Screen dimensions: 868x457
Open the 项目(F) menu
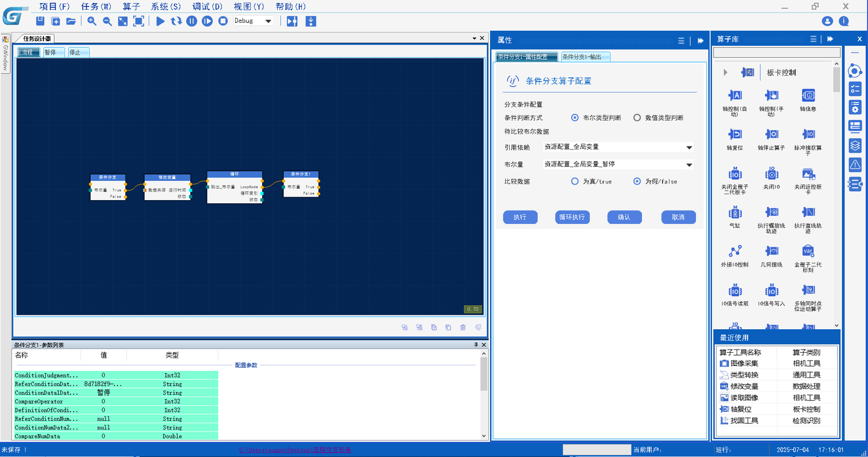[x=55, y=7]
